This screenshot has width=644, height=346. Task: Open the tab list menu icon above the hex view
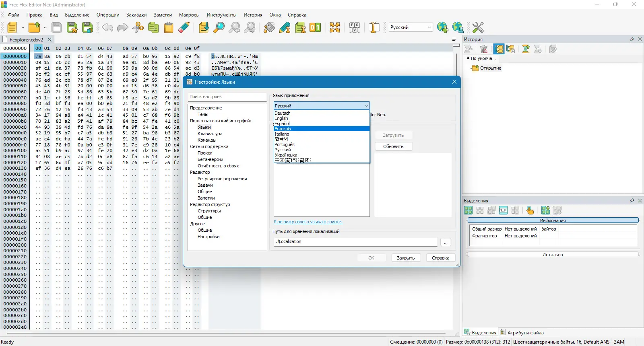pos(454,39)
